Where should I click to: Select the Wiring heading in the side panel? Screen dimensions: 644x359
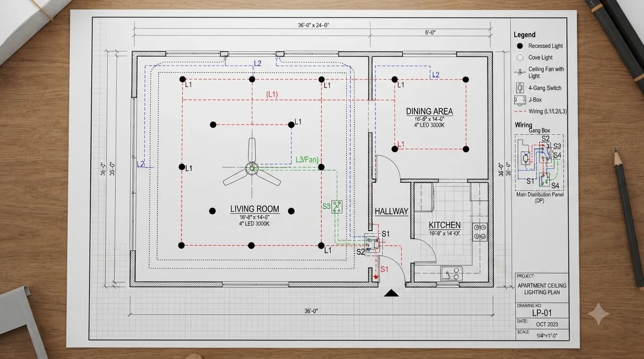coord(523,125)
